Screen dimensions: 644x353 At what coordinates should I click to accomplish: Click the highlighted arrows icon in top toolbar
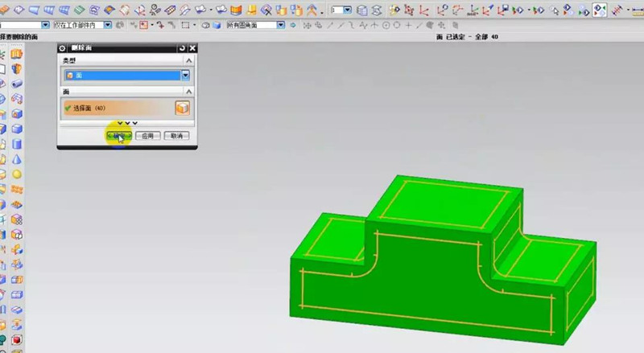click(600, 10)
